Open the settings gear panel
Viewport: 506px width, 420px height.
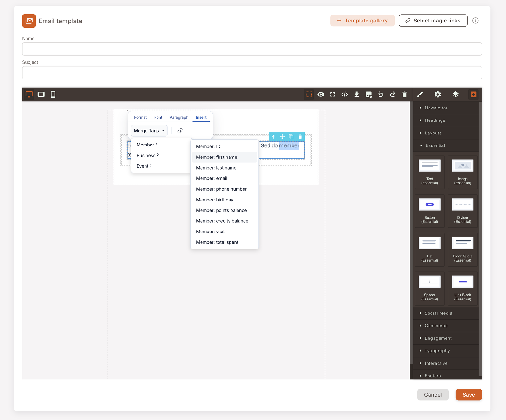tap(438, 94)
